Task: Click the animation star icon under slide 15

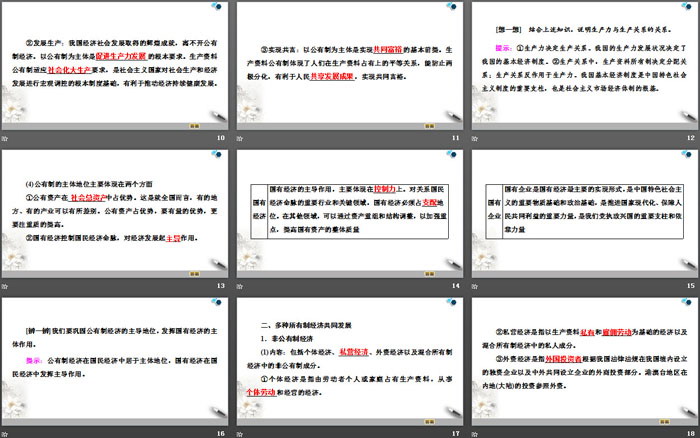Action: [475, 286]
